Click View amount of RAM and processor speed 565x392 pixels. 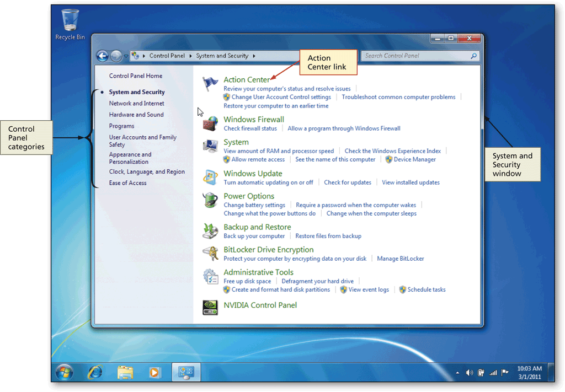coord(279,151)
